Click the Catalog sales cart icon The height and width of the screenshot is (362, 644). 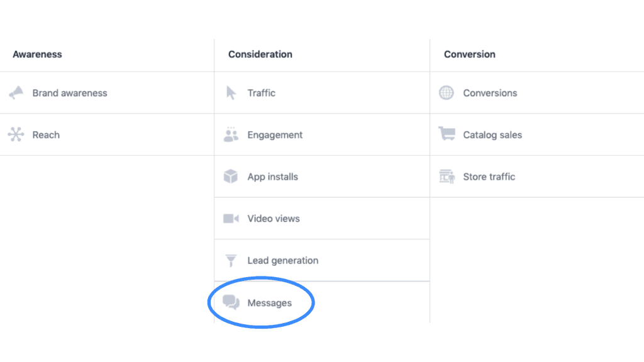click(447, 134)
